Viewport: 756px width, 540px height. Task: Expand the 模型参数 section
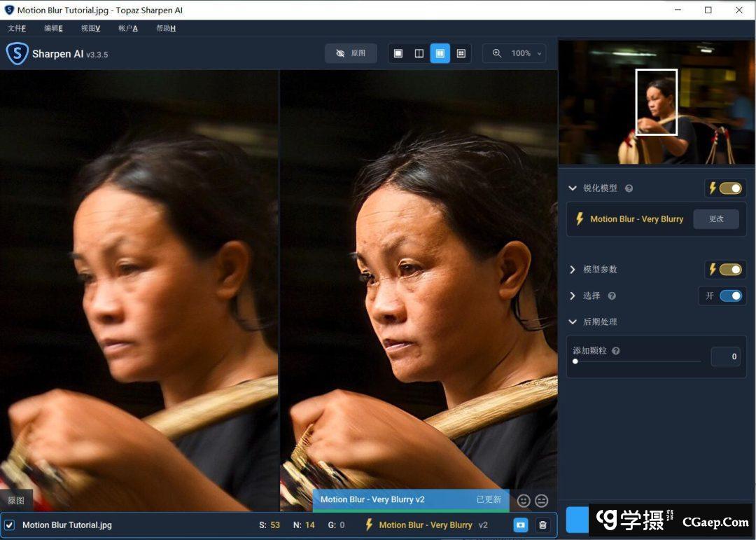[573, 270]
